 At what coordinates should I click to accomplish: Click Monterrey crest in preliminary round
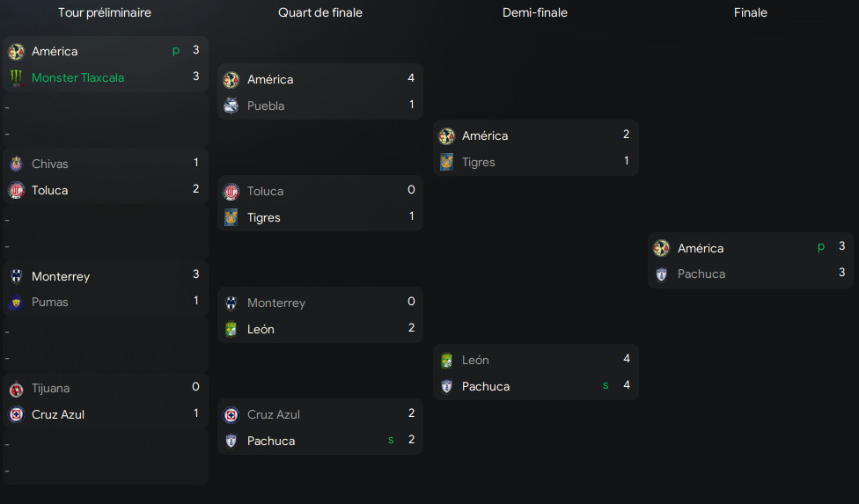[16, 276]
